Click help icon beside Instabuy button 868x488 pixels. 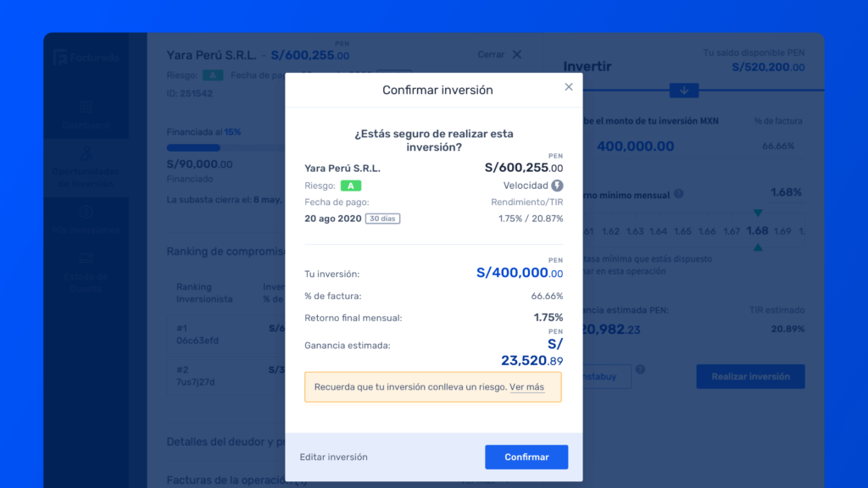640,369
